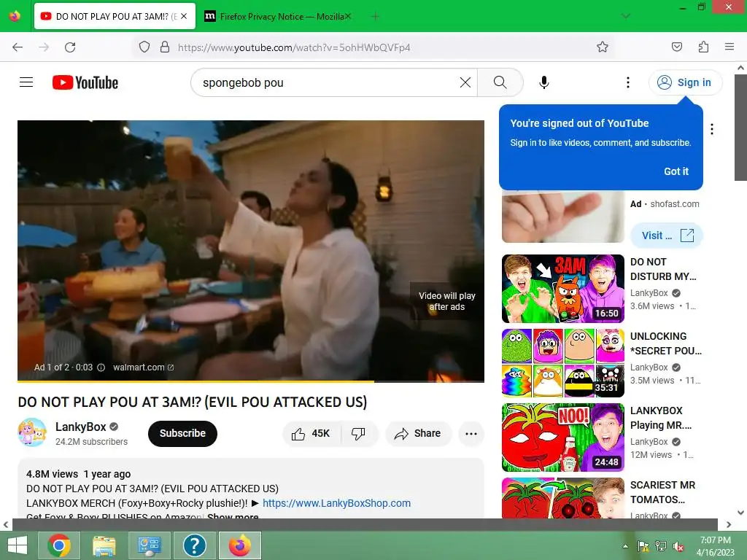Image resolution: width=747 pixels, height=560 pixels.
Task: Open the Action Center flag tray icon
Action: pyautogui.click(x=643, y=546)
